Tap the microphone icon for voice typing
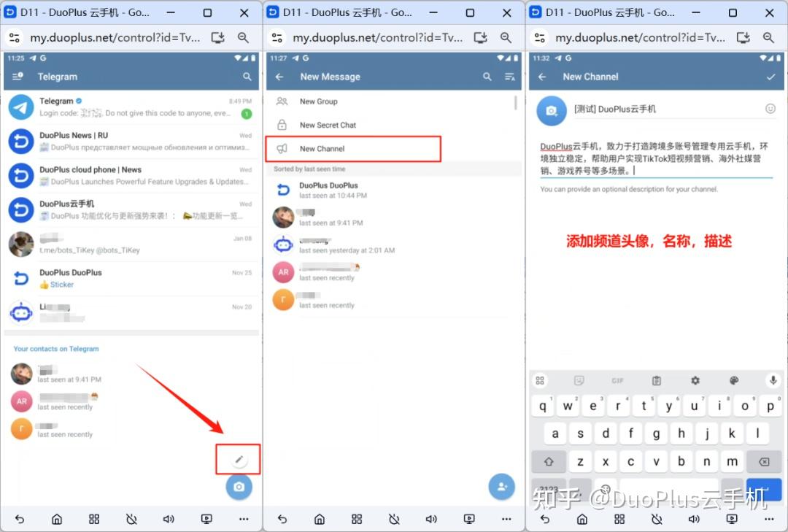 tap(773, 379)
